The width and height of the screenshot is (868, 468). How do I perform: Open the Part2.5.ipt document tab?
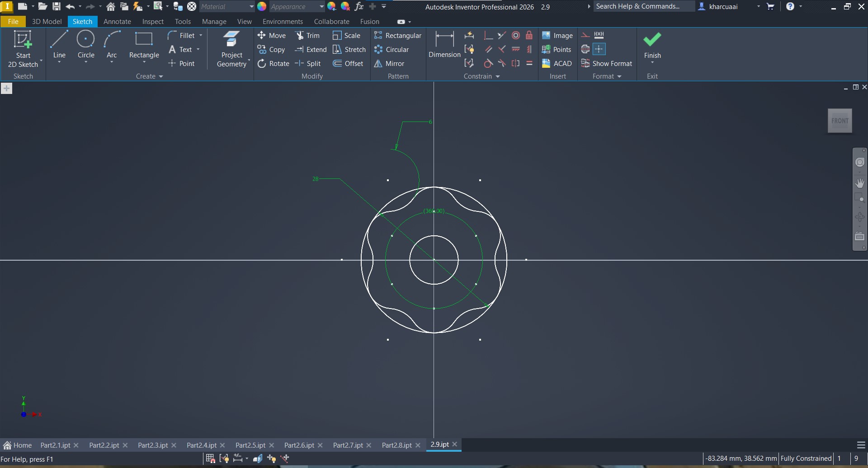pos(250,445)
